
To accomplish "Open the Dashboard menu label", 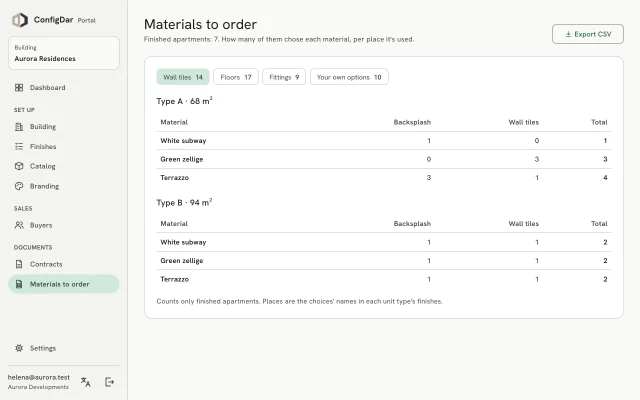I will [47, 87].
